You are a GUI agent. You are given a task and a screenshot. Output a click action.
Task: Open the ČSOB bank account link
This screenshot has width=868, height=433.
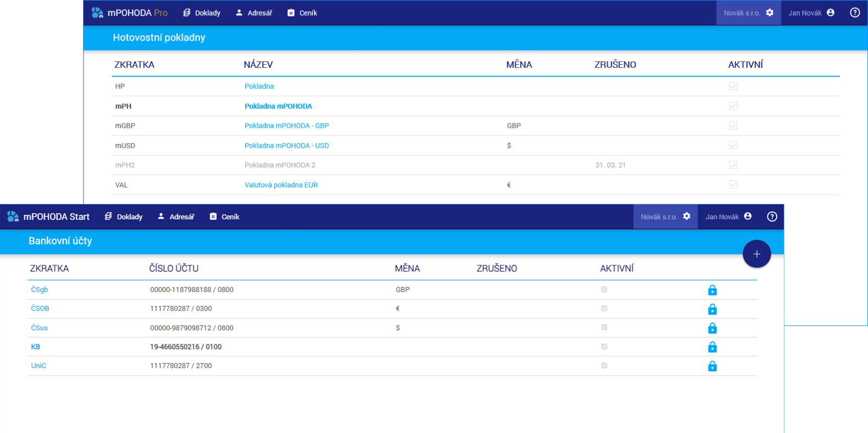pyautogui.click(x=40, y=308)
